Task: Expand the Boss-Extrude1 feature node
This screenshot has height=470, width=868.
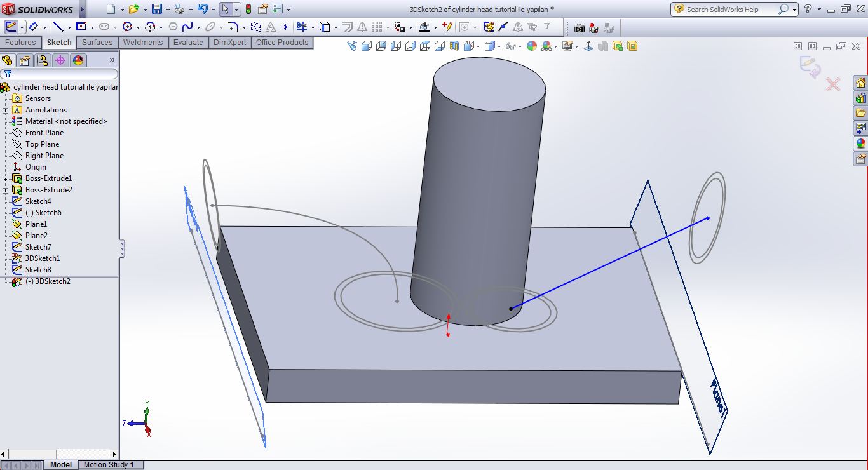Action: [6, 178]
